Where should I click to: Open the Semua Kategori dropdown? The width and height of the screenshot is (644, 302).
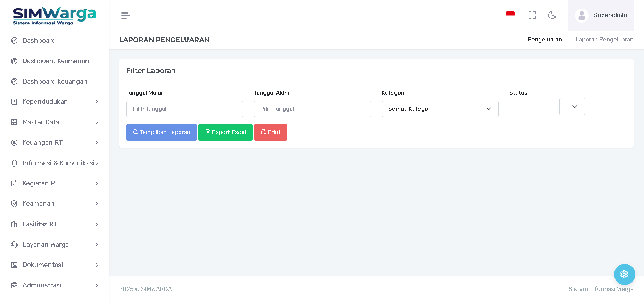tap(440, 109)
